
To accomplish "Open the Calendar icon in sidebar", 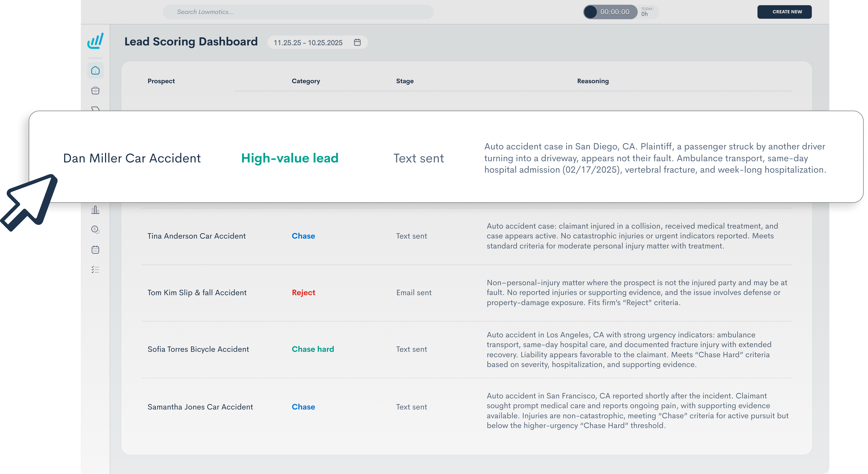I will coord(95,250).
